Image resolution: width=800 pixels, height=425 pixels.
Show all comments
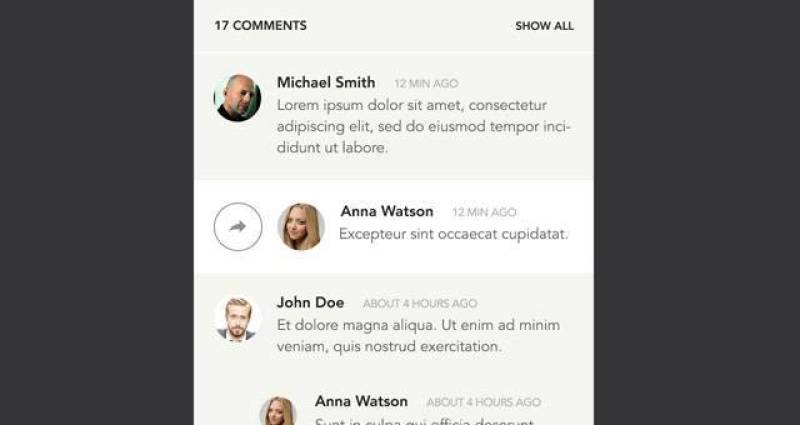pos(544,26)
